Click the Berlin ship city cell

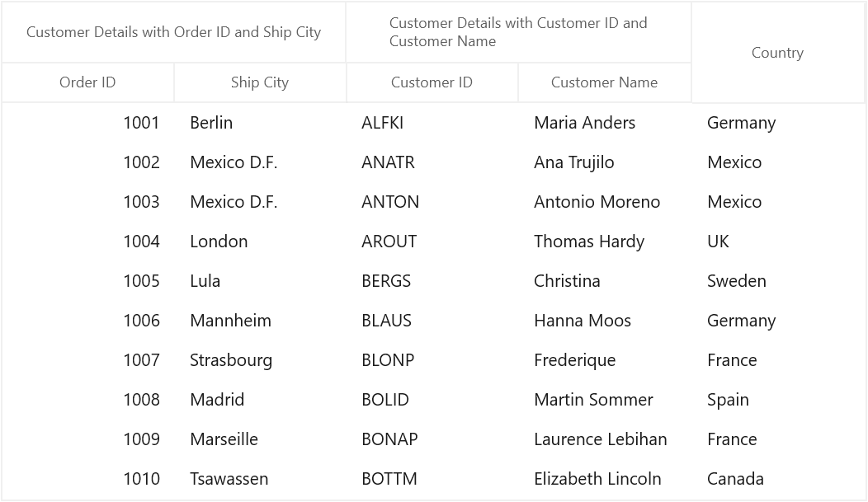point(260,123)
